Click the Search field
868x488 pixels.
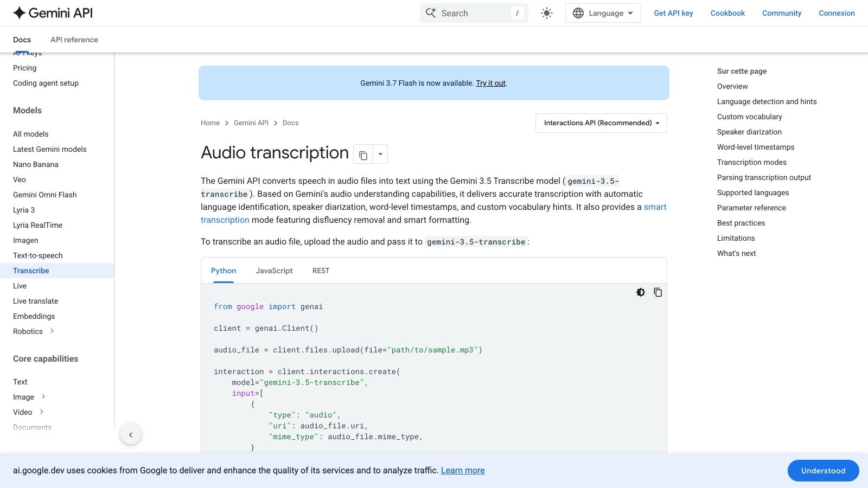coord(474,13)
